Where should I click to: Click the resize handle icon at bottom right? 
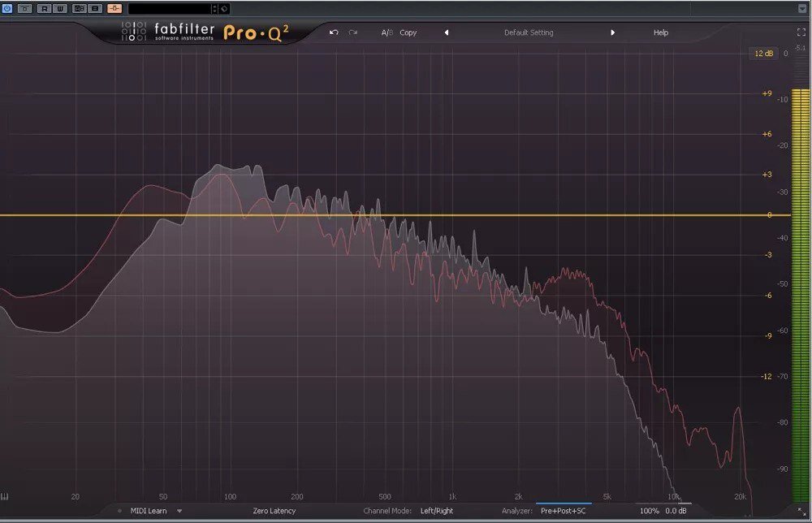[801, 511]
